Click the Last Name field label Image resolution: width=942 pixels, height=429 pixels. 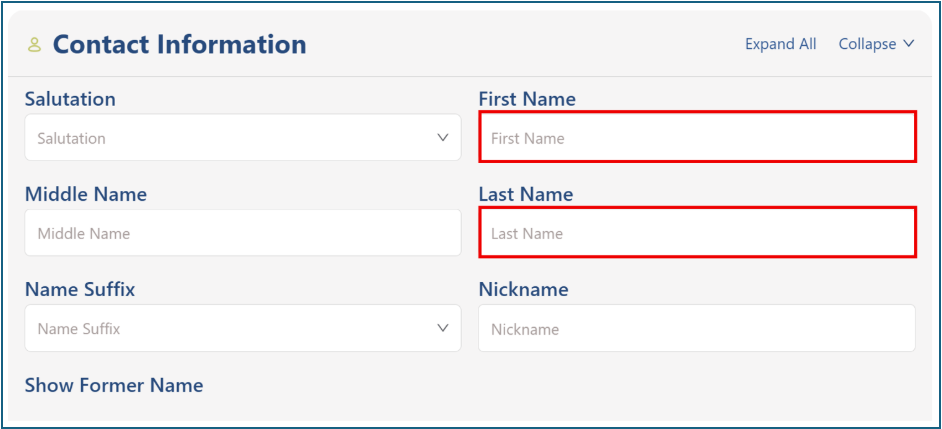[526, 194]
